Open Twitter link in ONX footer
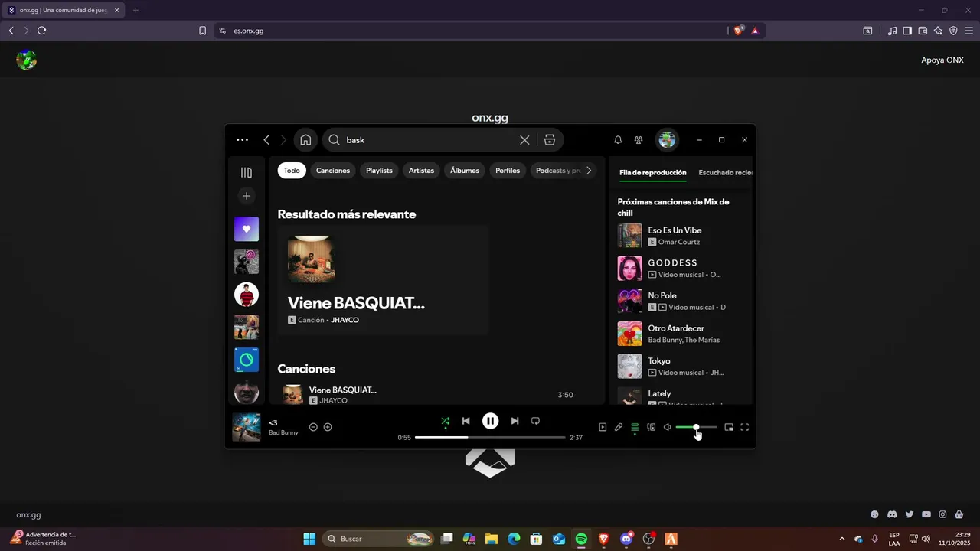Image resolution: width=980 pixels, height=551 pixels. pos(910,515)
